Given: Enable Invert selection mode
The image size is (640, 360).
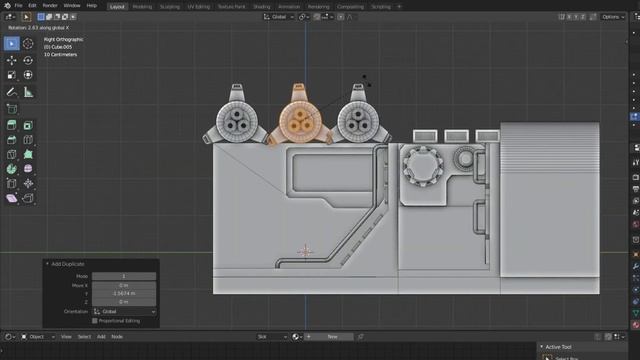Looking at the screenshot, I should tap(65, 17).
